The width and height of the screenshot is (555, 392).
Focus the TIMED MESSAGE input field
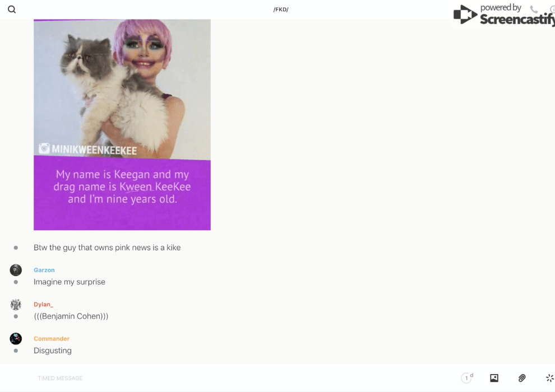click(224, 378)
